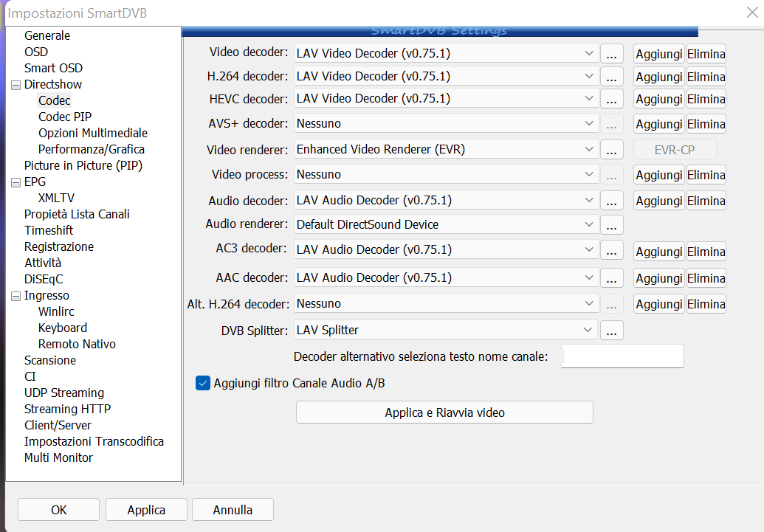Open the AVS+ decoder dropdown
This screenshot has height=532, width=764.
446,123
